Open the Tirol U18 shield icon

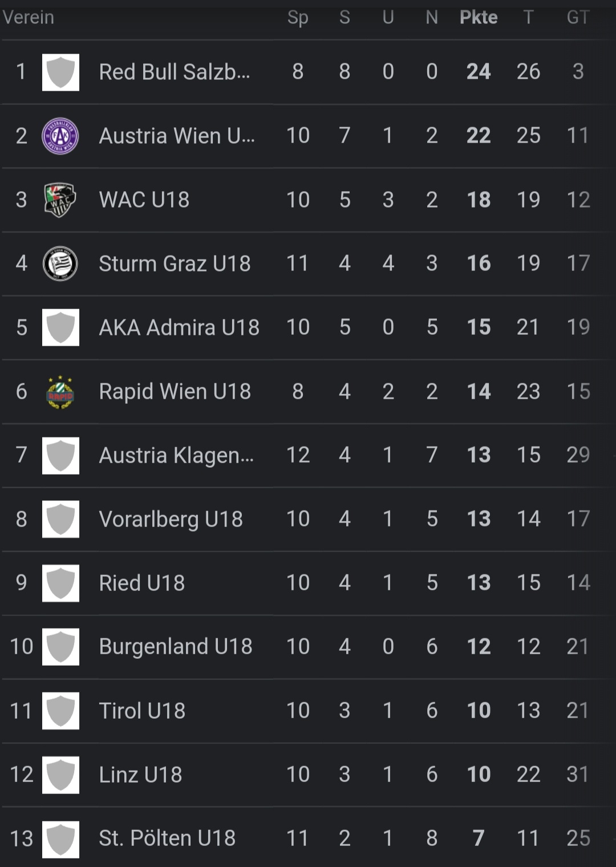[60, 711]
